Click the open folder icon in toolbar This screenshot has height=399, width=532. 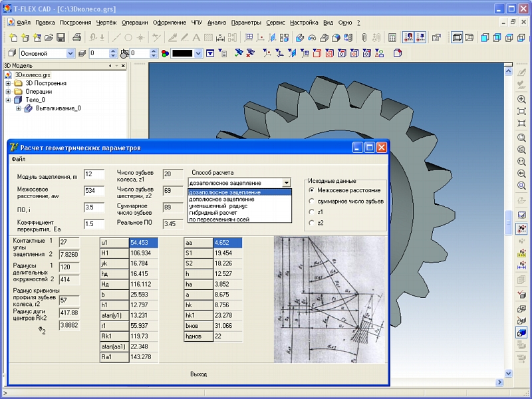(x=49, y=37)
